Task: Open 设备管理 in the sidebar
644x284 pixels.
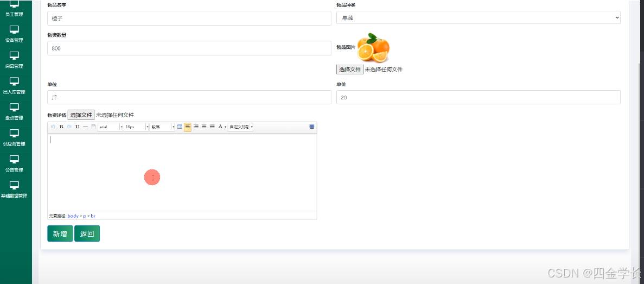Action: tap(14, 34)
